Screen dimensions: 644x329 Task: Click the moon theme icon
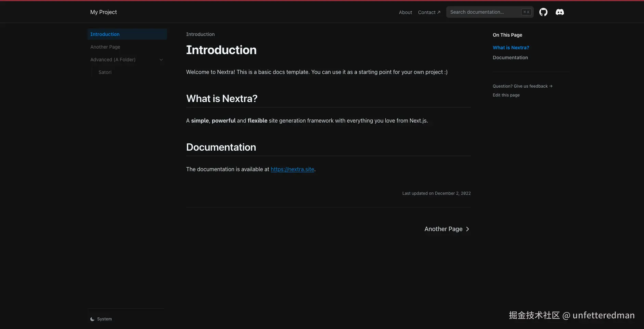(x=92, y=319)
